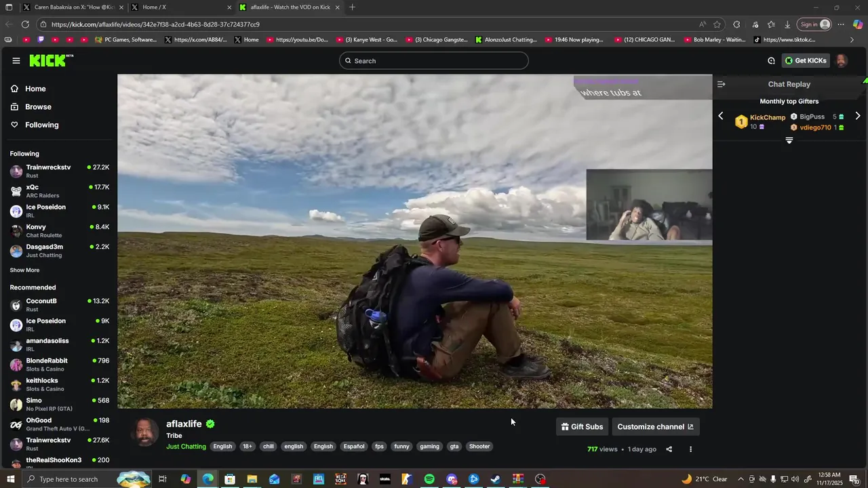Bookmark page with the star icon
868x488 pixels.
point(717,24)
